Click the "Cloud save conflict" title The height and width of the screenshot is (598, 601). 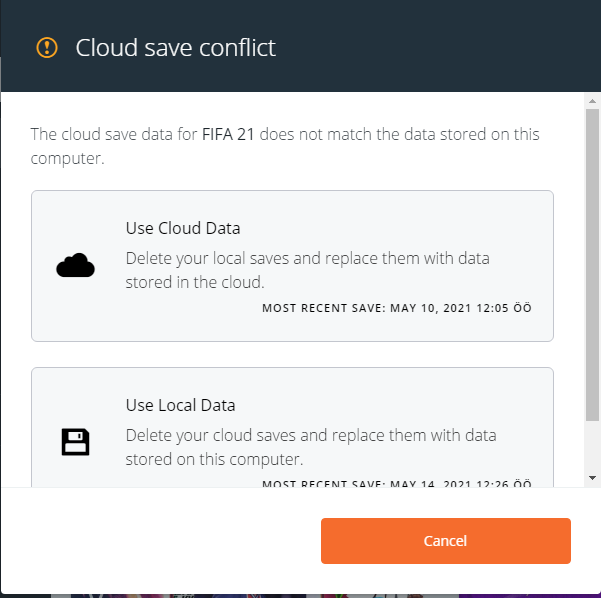coord(176,47)
